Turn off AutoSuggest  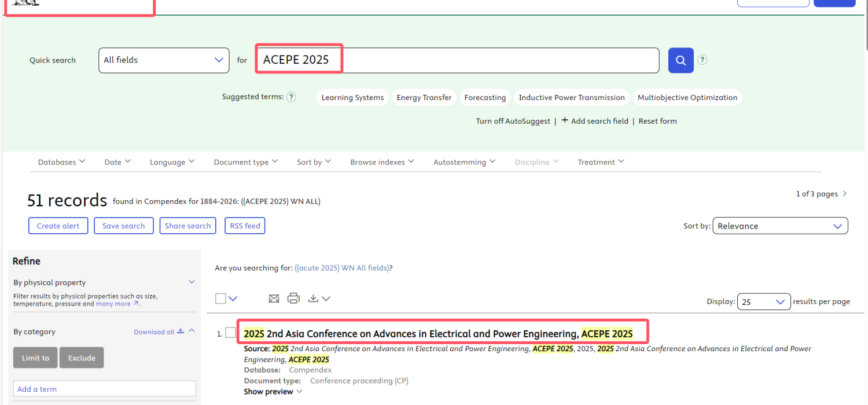[x=513, y=121]
